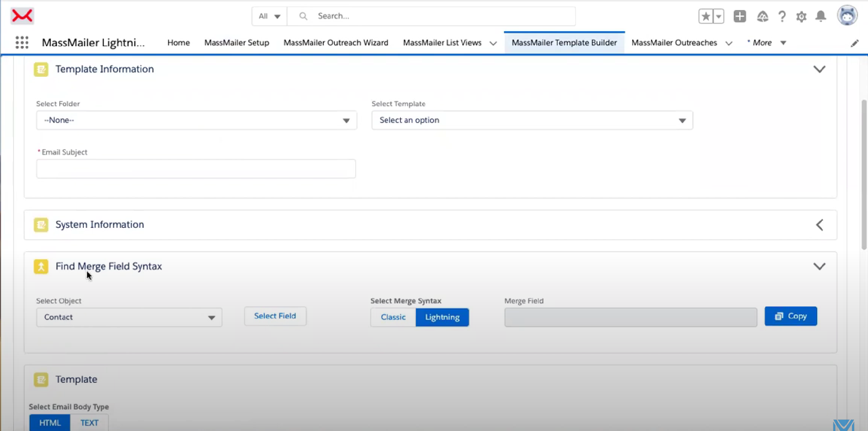Open the MassMailer Outreach Wizard tab

click(x=336, y=43)
